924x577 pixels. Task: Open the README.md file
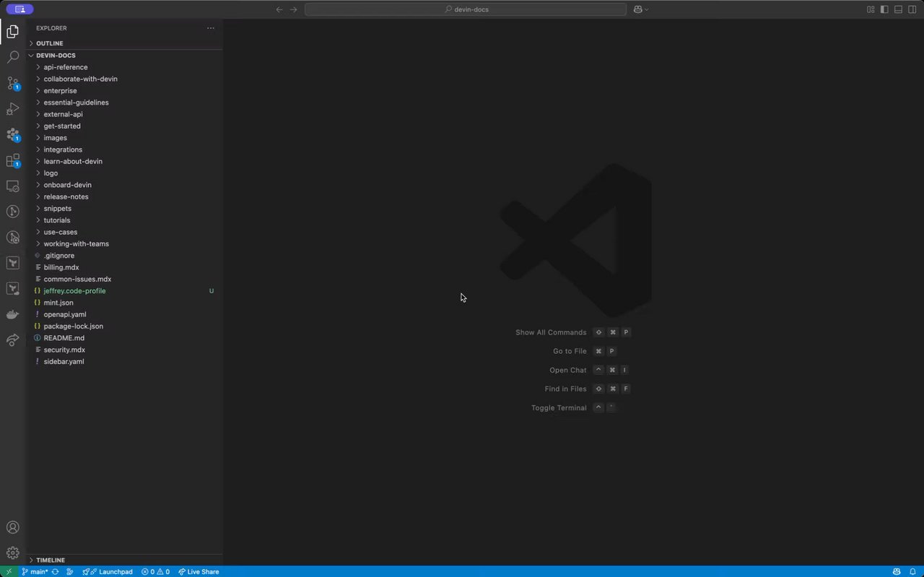tap(125, 338)
